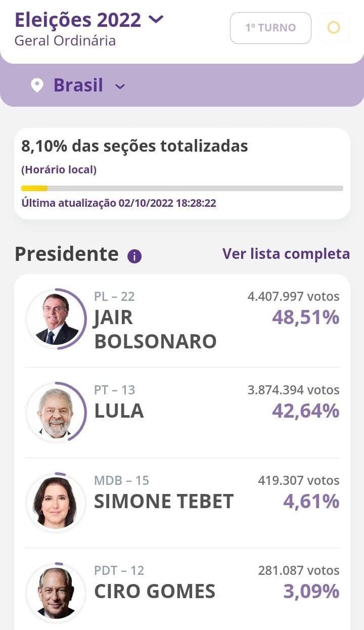The width and height of the screenshot is (364, 630).
Task: Select the Eleições 2022 title
Action: (x=78, y=20)
